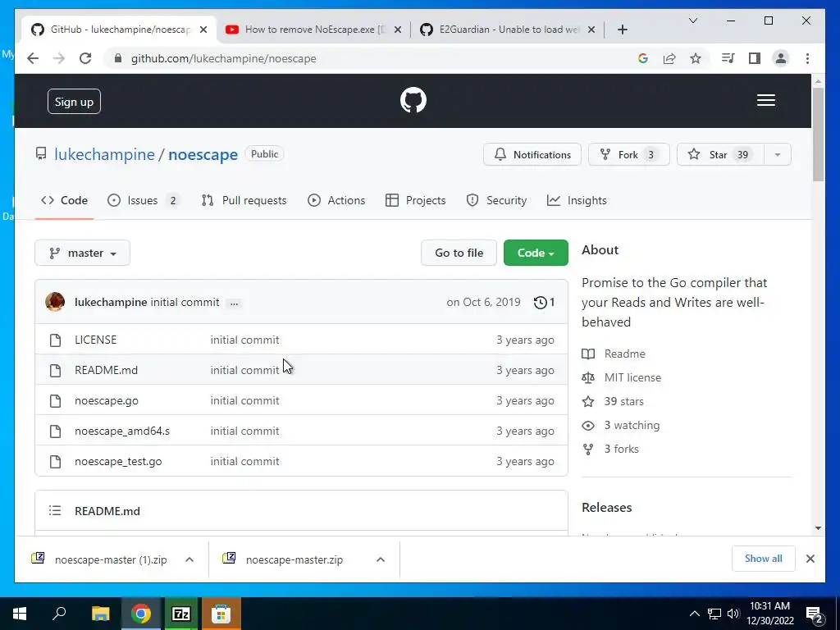Click the commit history clock icon
The height and width of the screenshot is (630, 840).
[540, 303]
